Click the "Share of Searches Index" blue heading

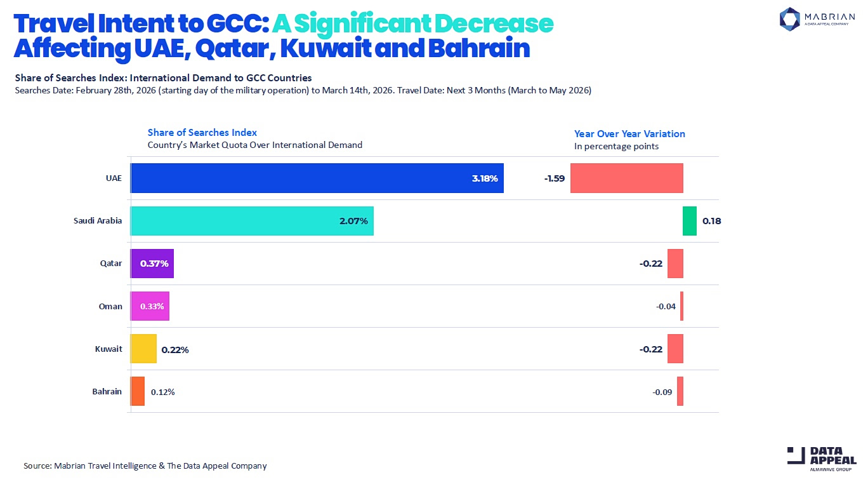click(202, 132)
